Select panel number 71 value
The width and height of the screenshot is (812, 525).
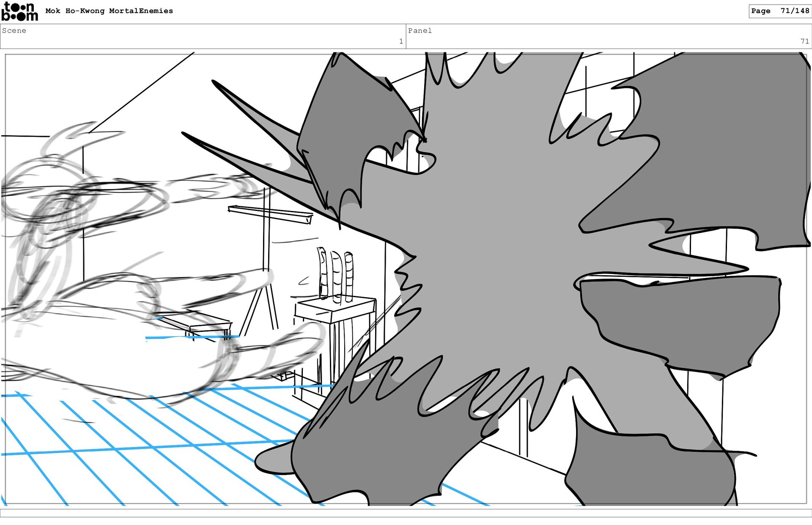(x=804, y=41)
